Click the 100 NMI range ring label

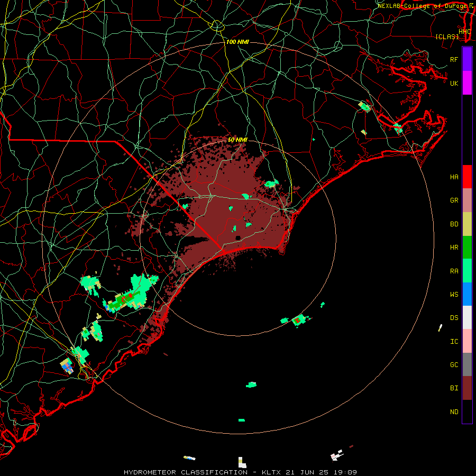[237, 42]
